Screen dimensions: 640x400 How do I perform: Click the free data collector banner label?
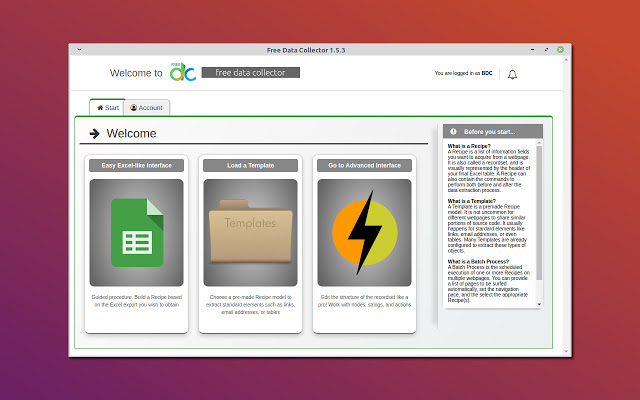coord(250,72)
